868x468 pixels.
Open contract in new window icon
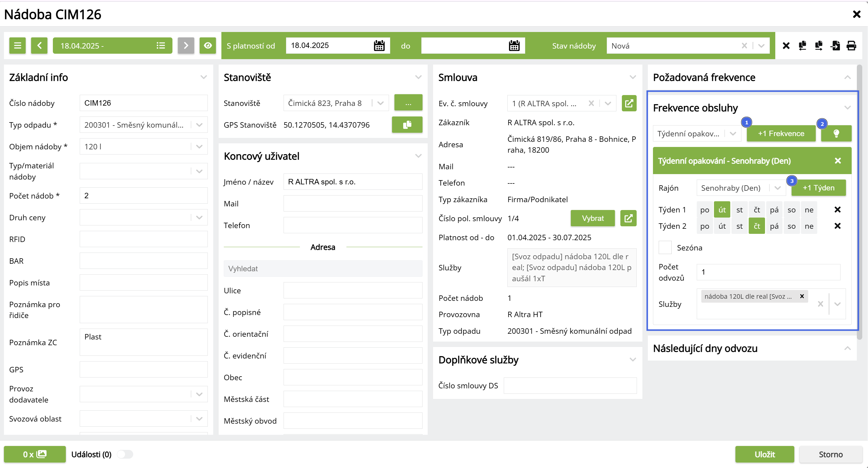[629, 103]
